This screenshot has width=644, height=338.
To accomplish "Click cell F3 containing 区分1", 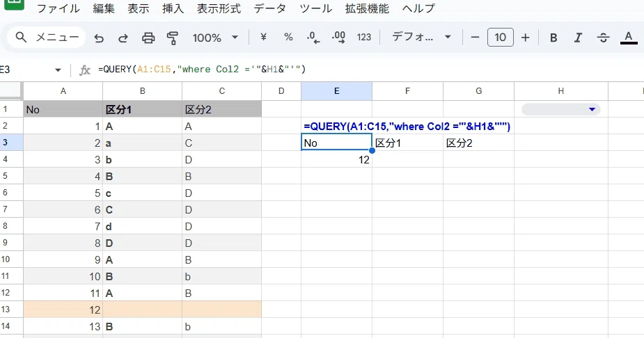I will click(x=407, y=143).
